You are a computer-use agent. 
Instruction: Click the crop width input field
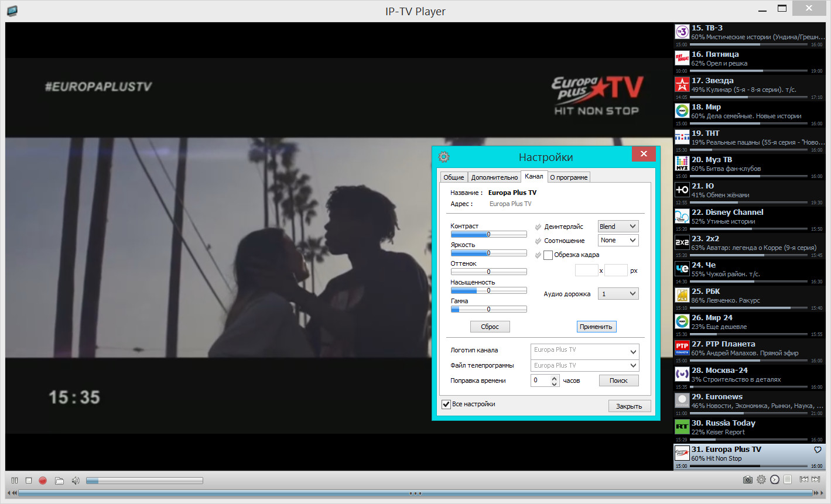click(587, 270)
